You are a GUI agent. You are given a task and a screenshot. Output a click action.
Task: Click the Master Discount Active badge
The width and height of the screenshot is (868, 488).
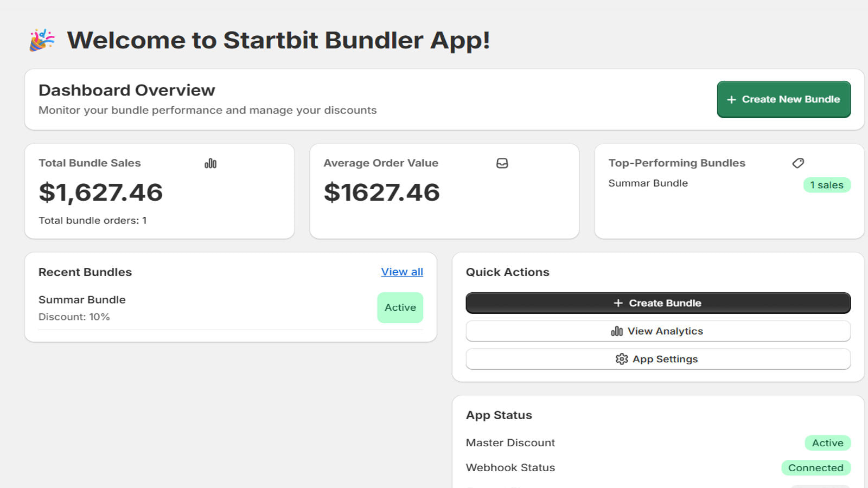(x=827, y=443)
